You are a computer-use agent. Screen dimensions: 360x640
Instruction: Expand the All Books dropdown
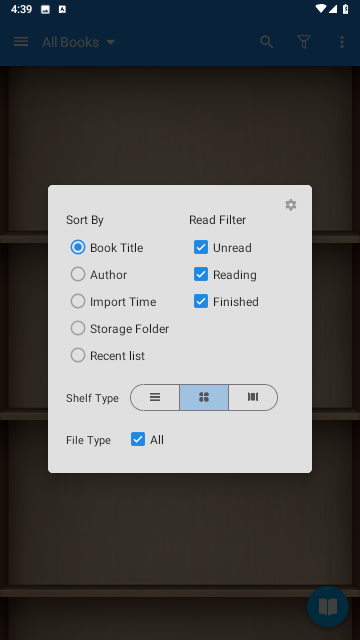79,42
